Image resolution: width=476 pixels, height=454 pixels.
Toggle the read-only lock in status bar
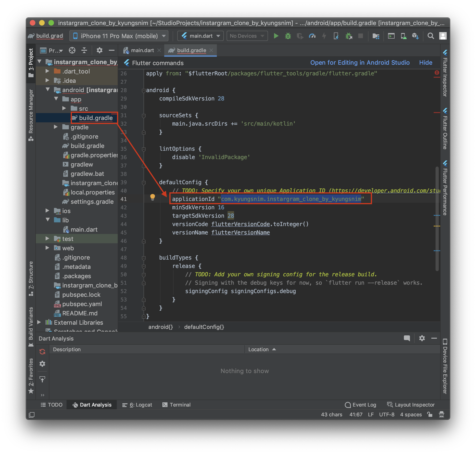(x=430, y=414)
